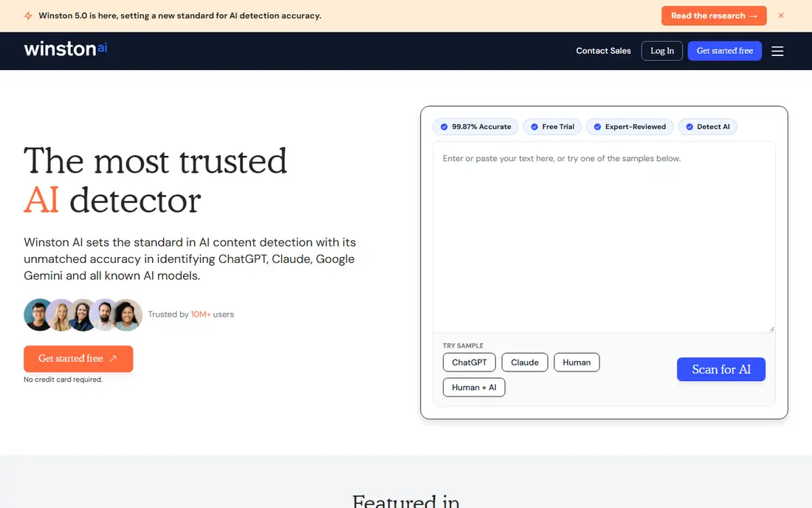Select the ChatGPT sample
This screenshot has height=508, width=812.
click(469, 363)
